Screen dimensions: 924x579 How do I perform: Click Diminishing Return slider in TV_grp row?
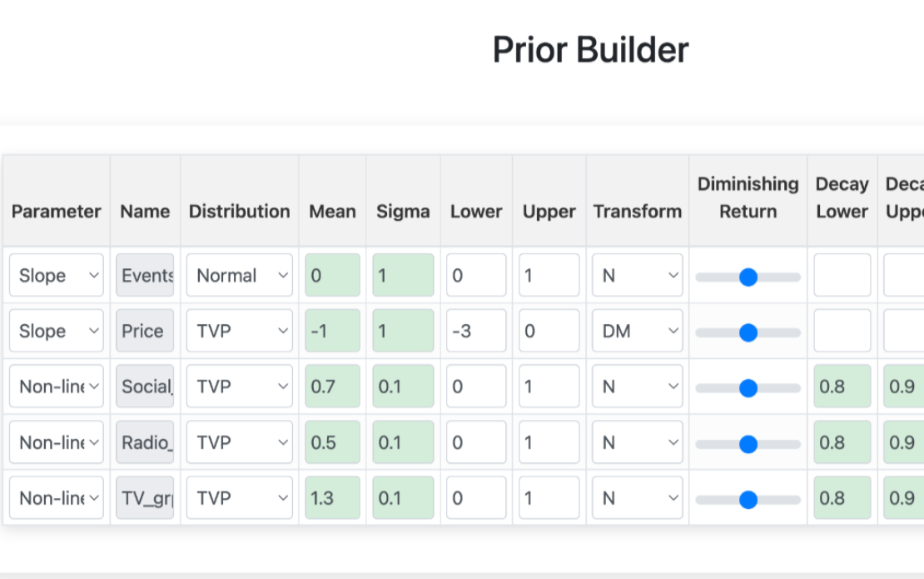[748, 500]
